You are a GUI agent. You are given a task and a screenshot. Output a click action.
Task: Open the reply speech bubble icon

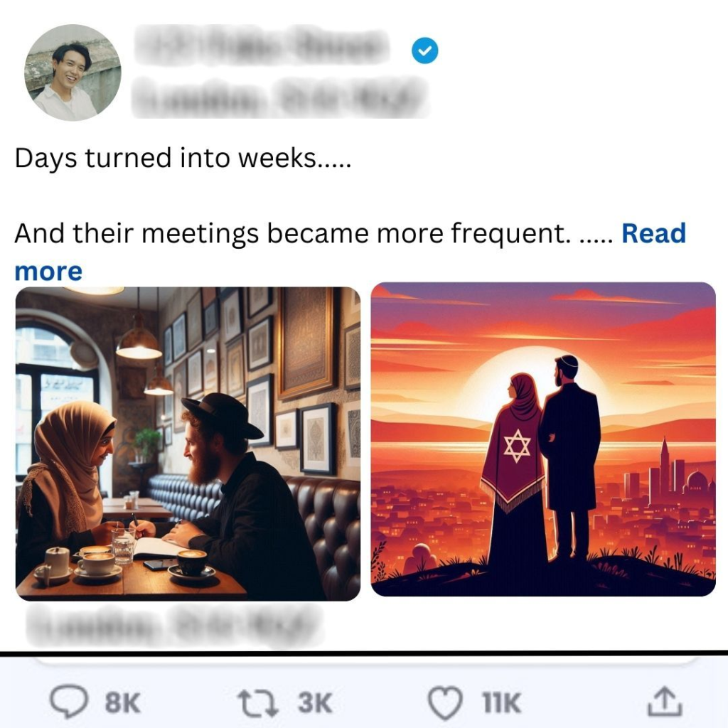69,702
